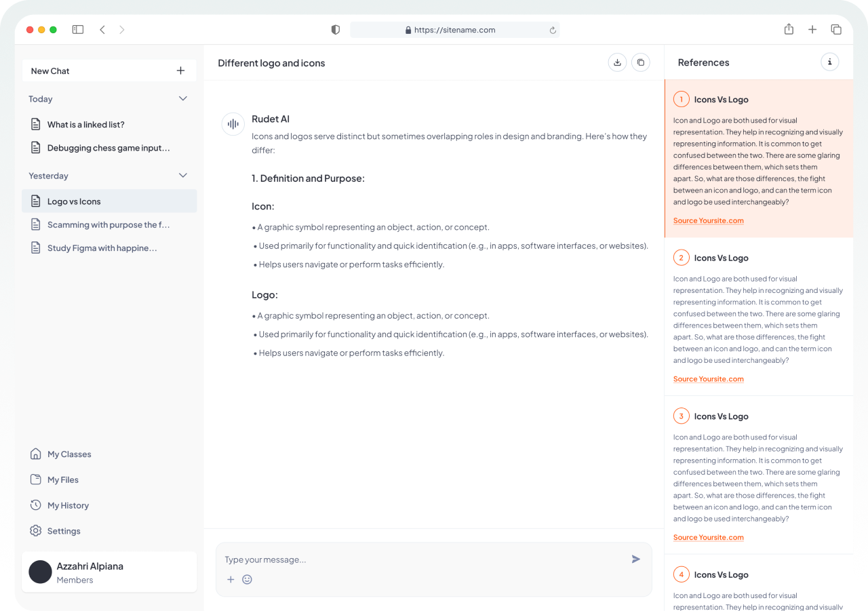Click the download icon in chat header
Viewport: 868px width, 611px height.
coord(617,62)
